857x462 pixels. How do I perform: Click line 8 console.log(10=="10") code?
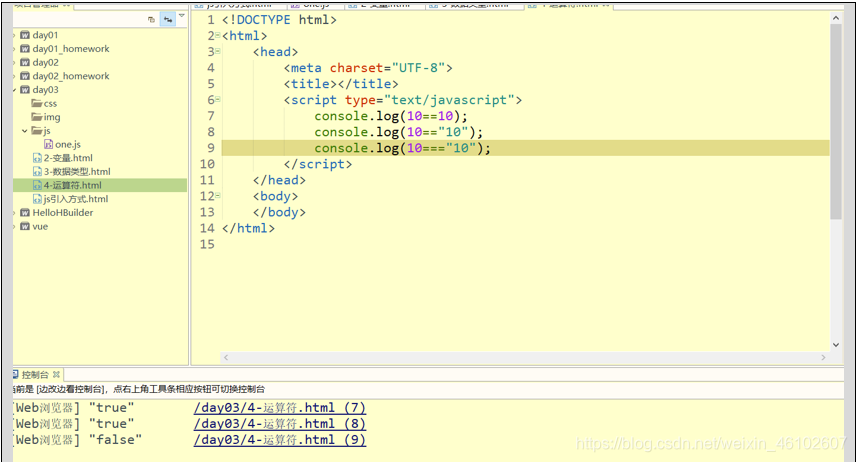point(398,132)
